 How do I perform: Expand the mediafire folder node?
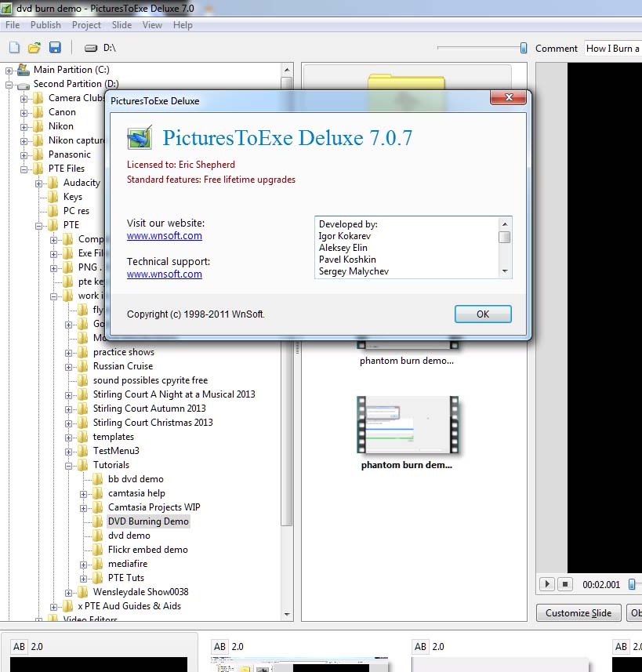(x=84, y=565)
